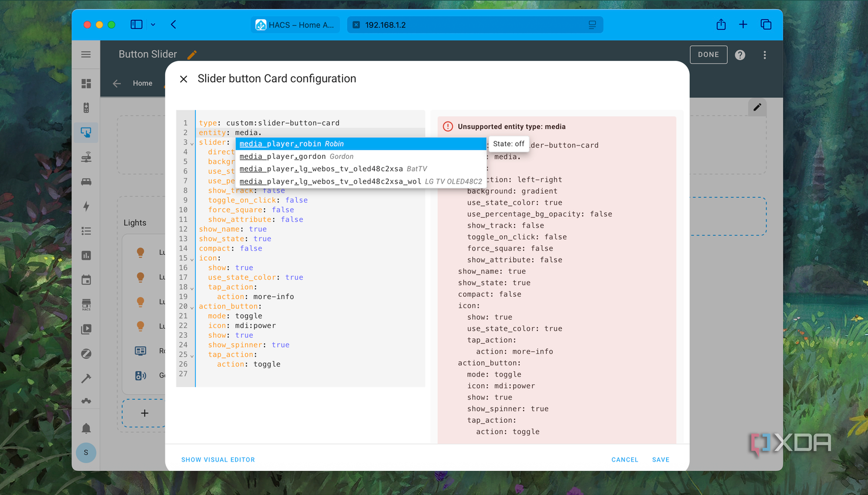Click the DONE button
Screen dimensions: 868x495
tap(708, 55)
